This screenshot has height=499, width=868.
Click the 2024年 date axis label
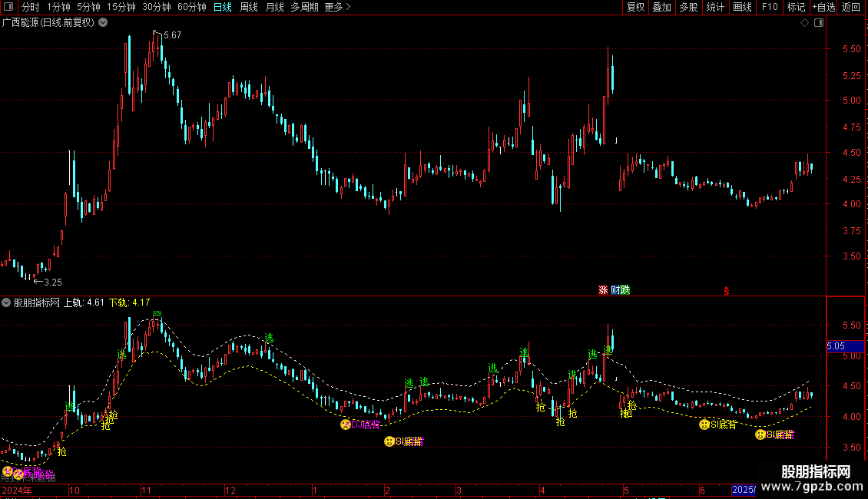point(17,490)
